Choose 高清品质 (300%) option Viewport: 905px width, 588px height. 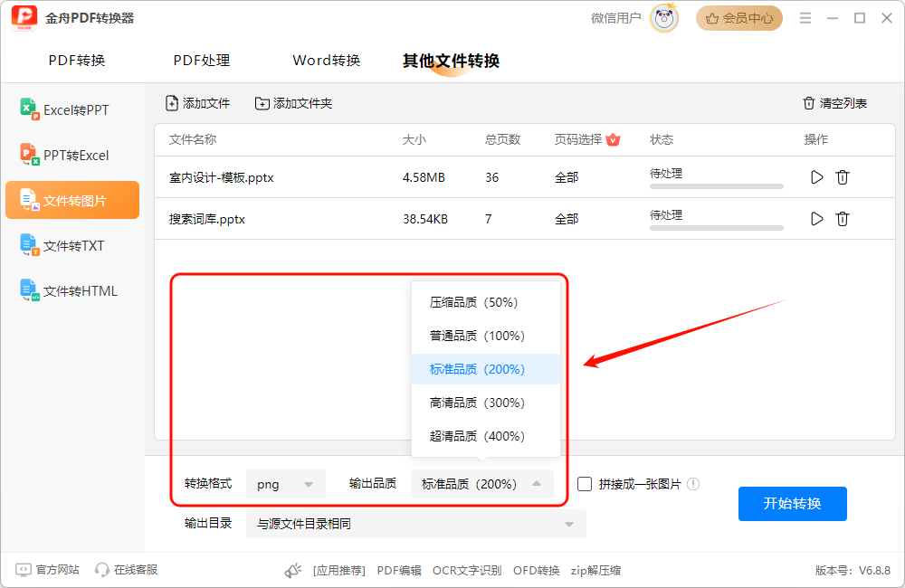coord(485,403)
